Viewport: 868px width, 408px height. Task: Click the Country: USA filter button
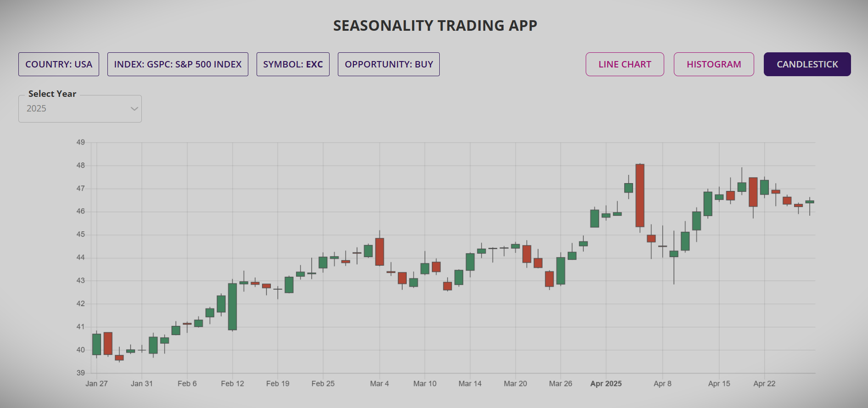[x=59, y=64]
